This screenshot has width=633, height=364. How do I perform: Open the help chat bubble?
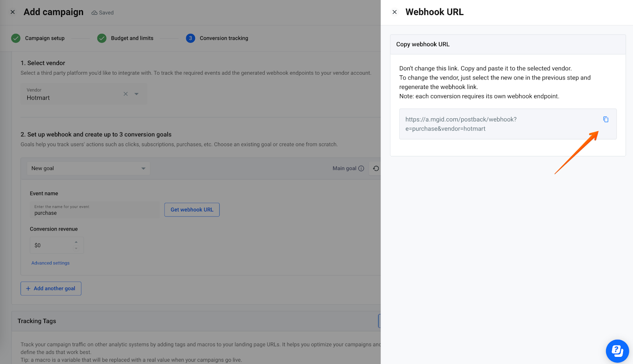617,351
